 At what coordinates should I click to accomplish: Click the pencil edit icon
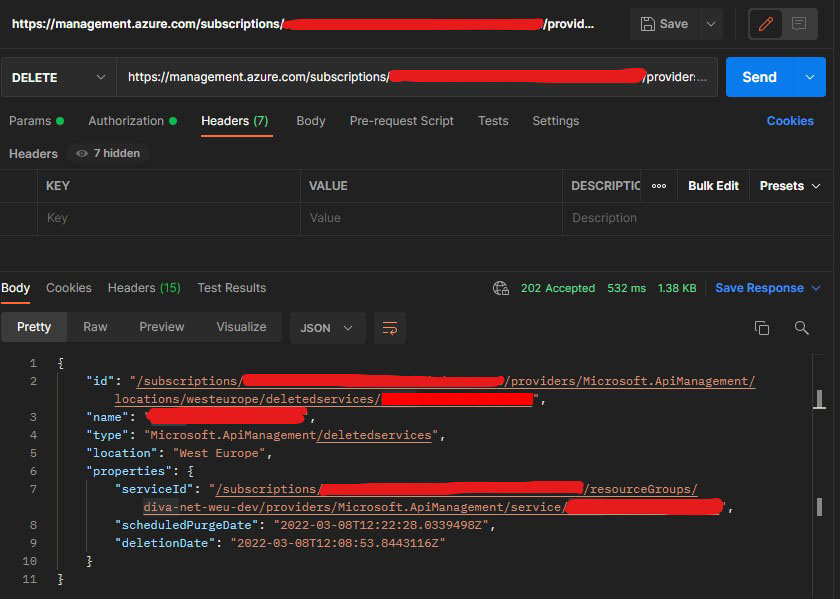pos(767,24)
